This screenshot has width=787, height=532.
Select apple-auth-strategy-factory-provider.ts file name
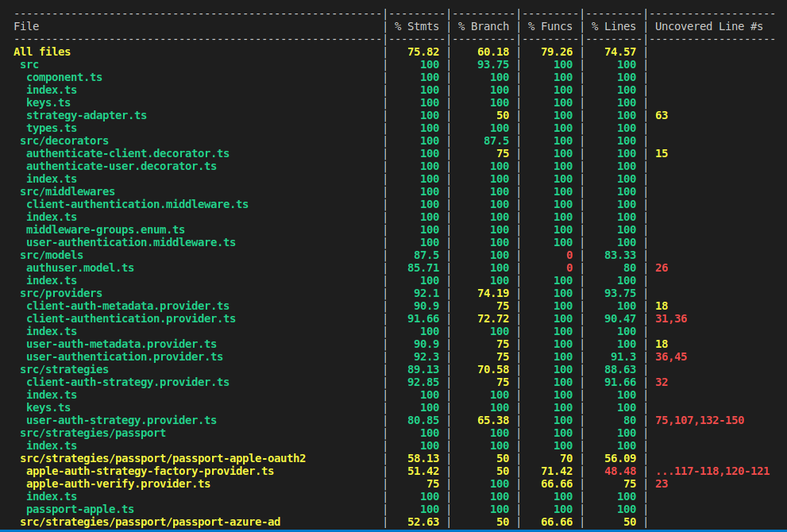[x=150, y=472]
